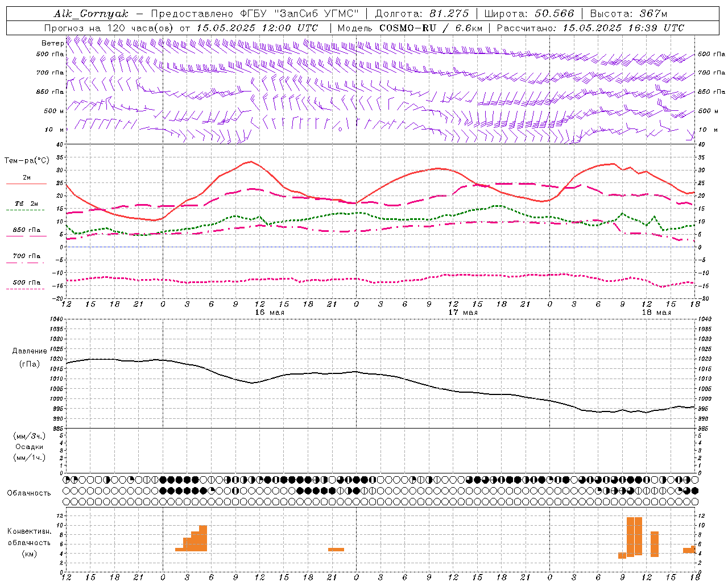Click the "Высота: 367м" header text
Screen dimensions: 728x582
[628, 14]
